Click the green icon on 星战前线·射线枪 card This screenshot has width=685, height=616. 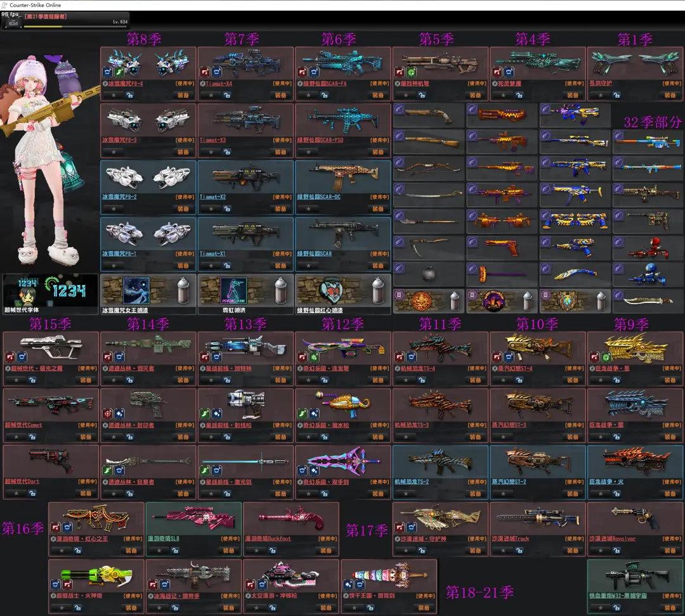pyautogui.click(x=205, y=413)
